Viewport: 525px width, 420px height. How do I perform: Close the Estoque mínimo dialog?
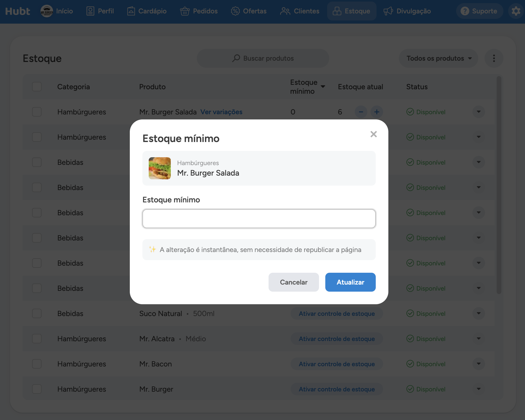(x=374, y=134)
